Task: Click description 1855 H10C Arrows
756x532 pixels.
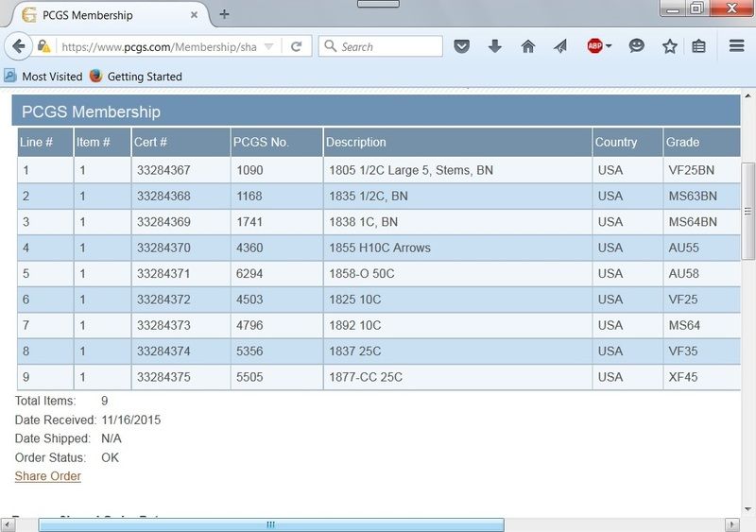Action: (380, 248)
